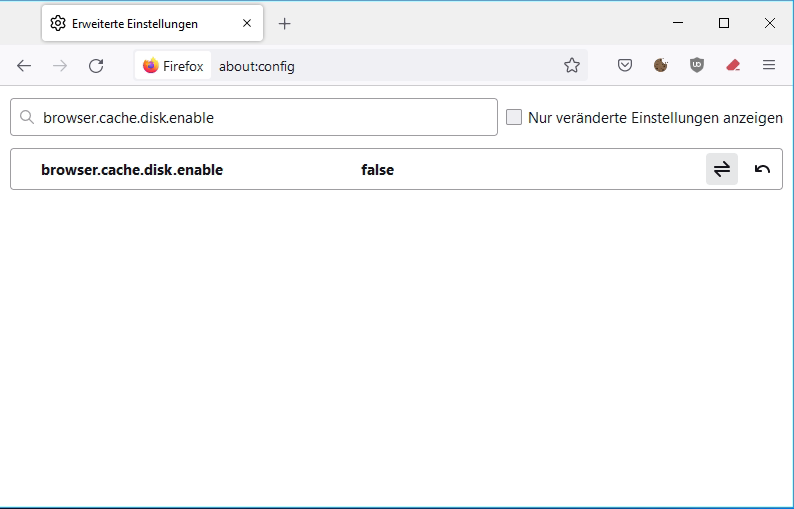Open the Firefox hamburger menu

point(769,65)
